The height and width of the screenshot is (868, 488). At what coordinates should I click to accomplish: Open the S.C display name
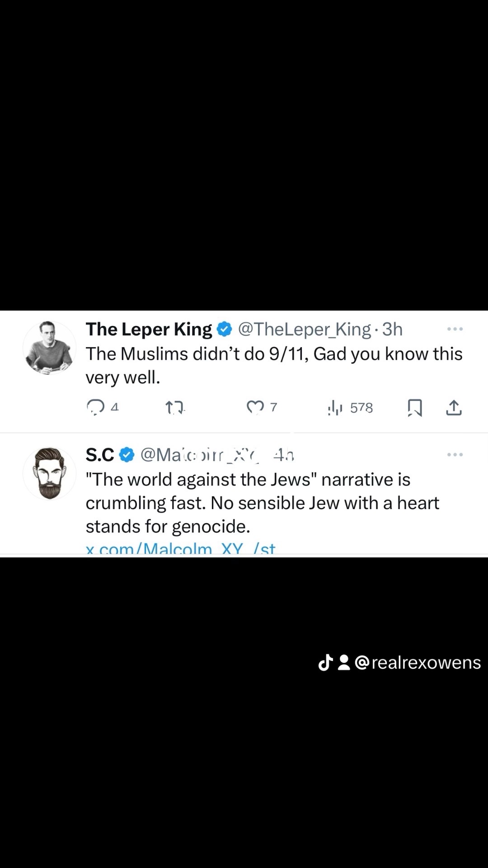[100, 455]
